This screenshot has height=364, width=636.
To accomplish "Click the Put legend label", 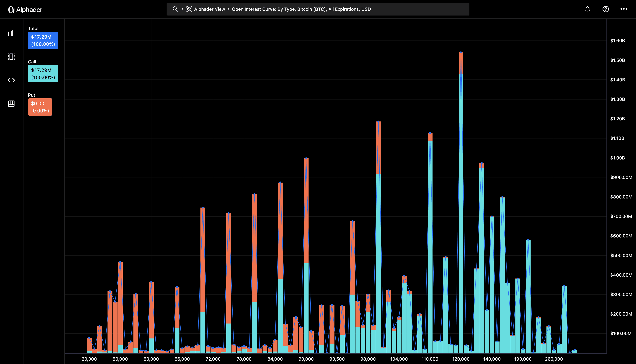I will coord(31,95).
